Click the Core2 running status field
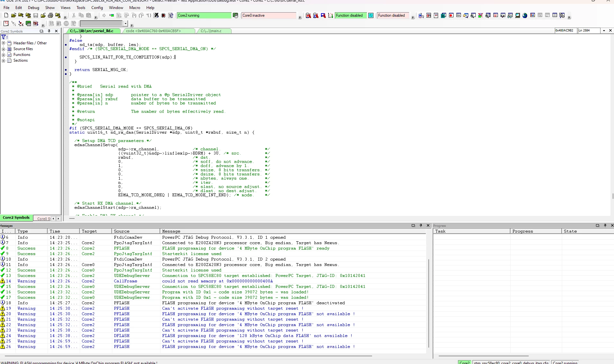This screenshot has width=614, height=364. (204, 15)
